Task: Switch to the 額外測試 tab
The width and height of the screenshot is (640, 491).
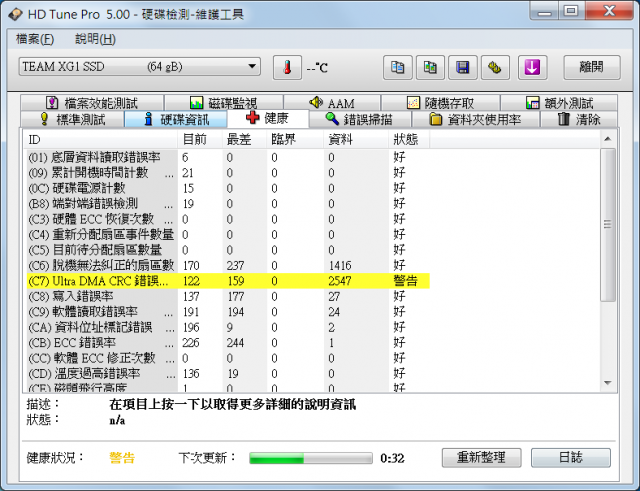Action: 559,102
